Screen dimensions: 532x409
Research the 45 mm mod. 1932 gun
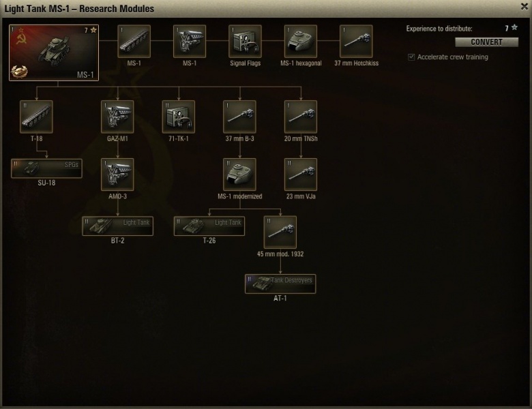point(280,232)
